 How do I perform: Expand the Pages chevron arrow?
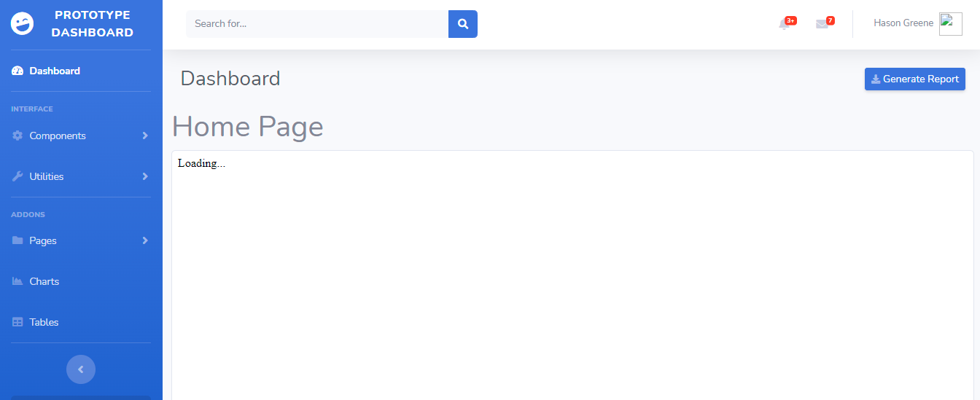(145, 240)
